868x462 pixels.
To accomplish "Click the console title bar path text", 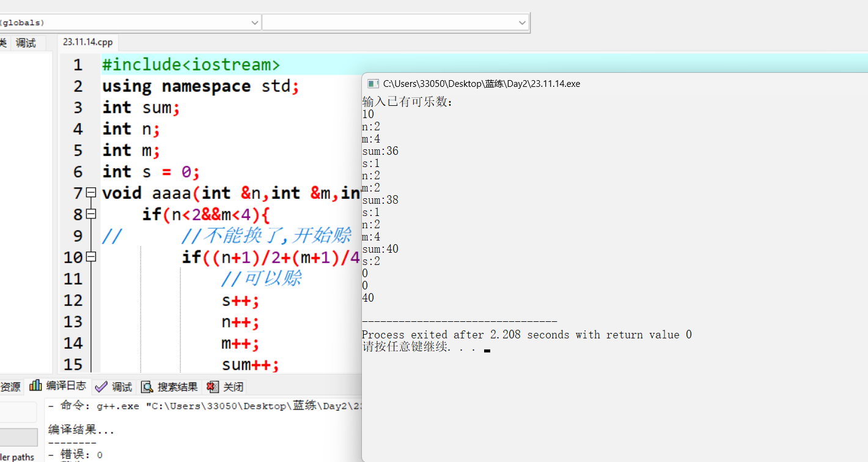I will click(481, 84).
